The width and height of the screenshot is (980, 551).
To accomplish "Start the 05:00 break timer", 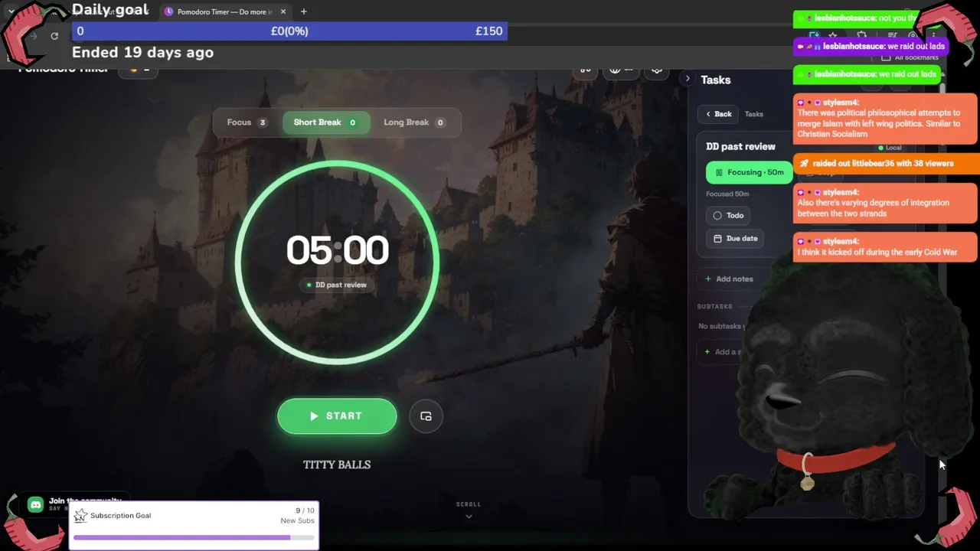I will click(x=337, y=416).
